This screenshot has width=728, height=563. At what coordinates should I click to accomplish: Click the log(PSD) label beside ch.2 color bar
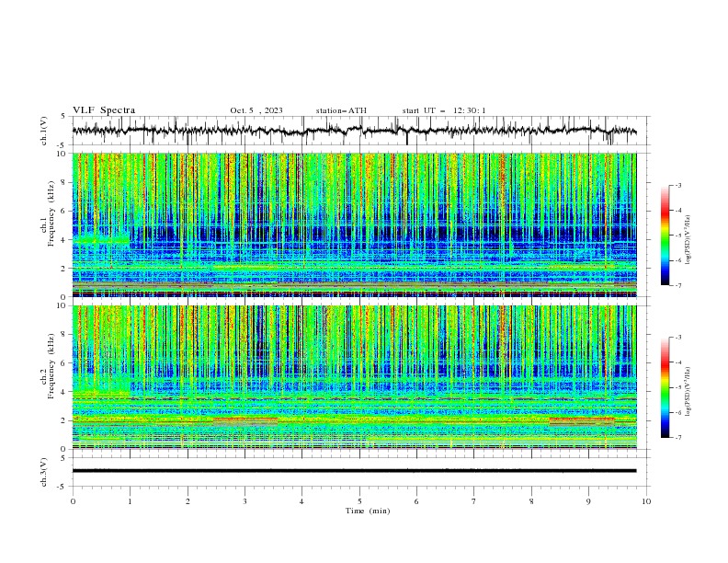[x=688, y=392]
